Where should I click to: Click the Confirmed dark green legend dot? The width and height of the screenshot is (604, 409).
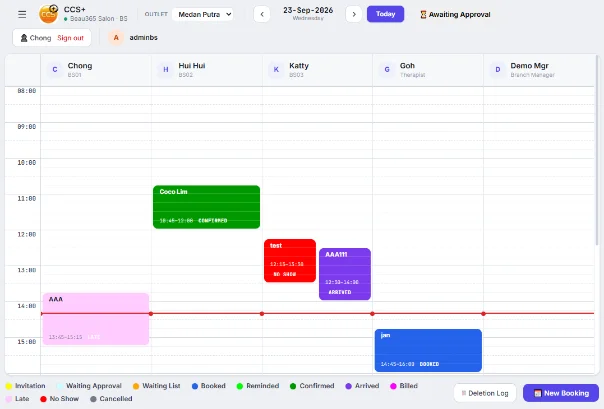tap(293, 386)
